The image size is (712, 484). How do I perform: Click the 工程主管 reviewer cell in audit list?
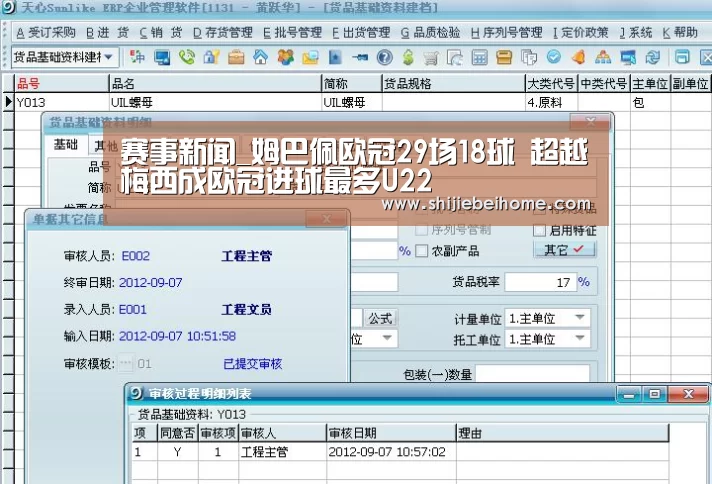(282, 452)
